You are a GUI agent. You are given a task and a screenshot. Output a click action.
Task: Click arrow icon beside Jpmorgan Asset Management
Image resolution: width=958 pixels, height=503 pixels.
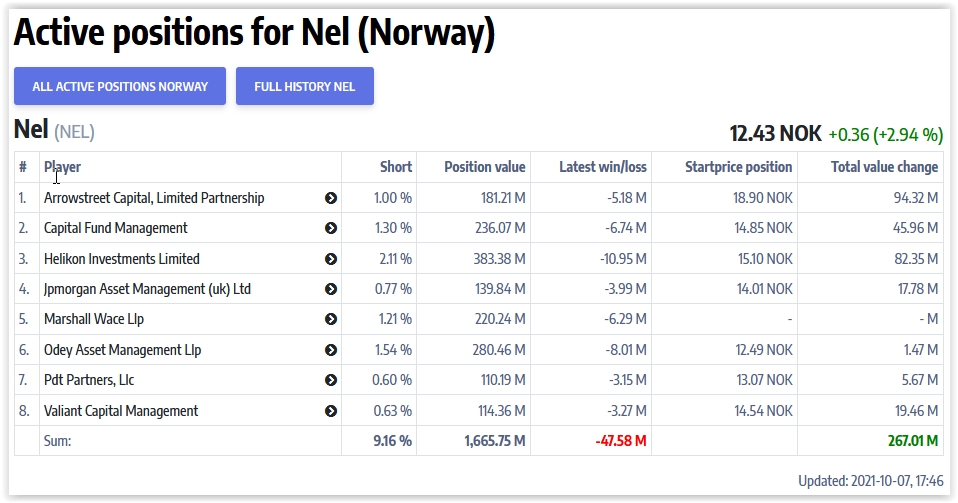[x=331, y=289]
